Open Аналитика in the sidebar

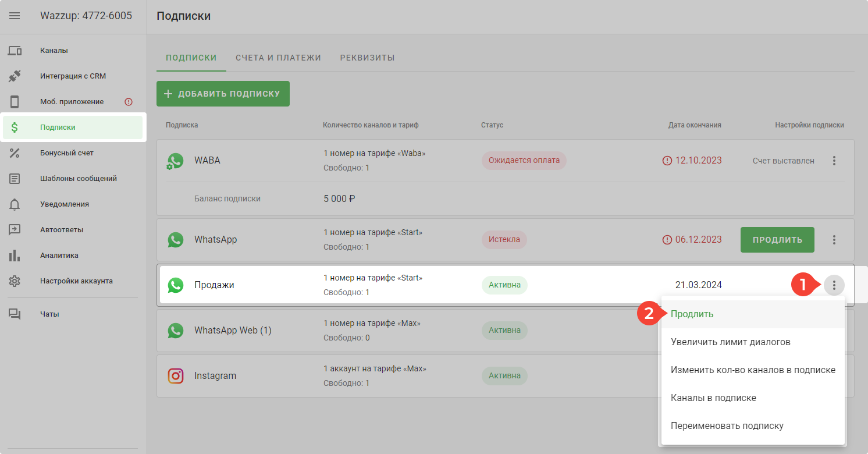59,256
